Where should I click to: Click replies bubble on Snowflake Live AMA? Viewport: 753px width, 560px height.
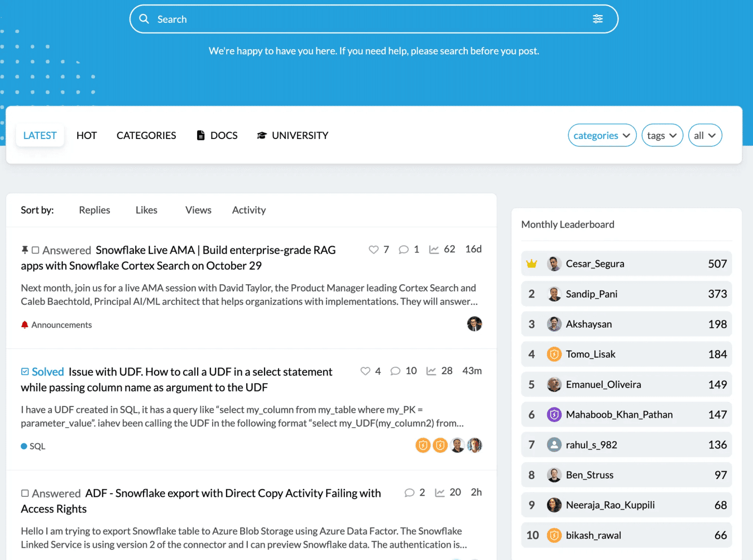click(403, 249)
